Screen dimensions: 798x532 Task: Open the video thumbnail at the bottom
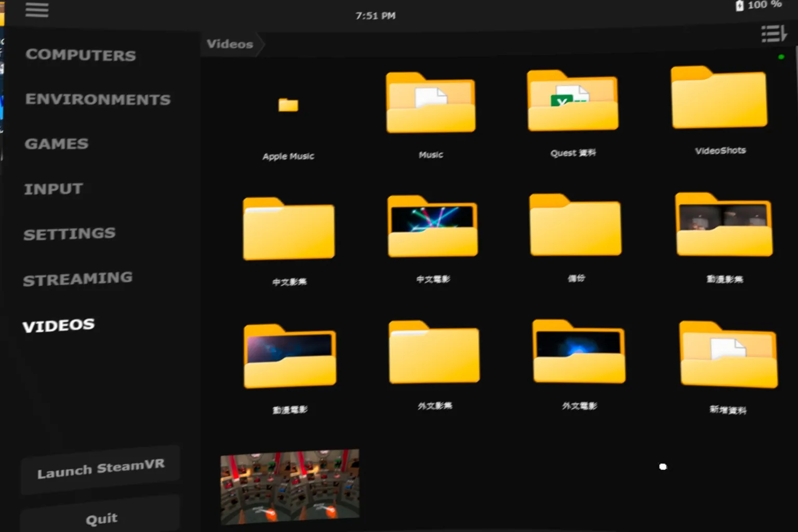click(x=289, y=485)
